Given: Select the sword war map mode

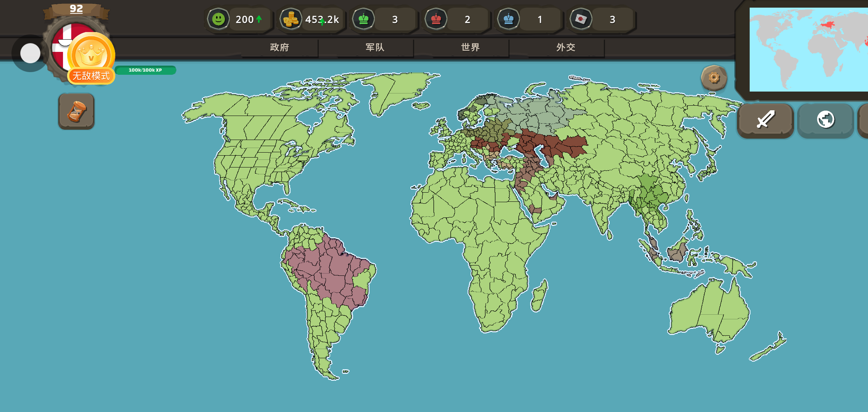Looking at the screenshot, I should pyautogui.click(x=765, y=120).
